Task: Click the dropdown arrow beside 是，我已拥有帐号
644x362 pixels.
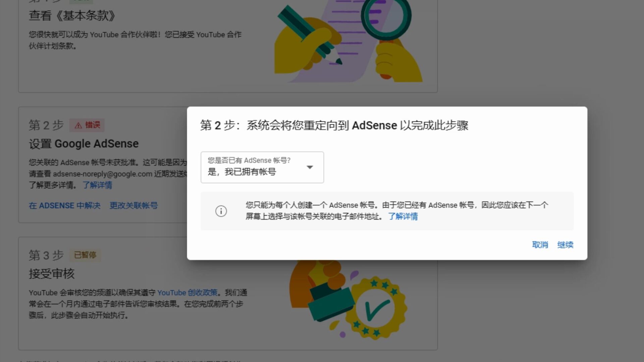Action: 310,167
